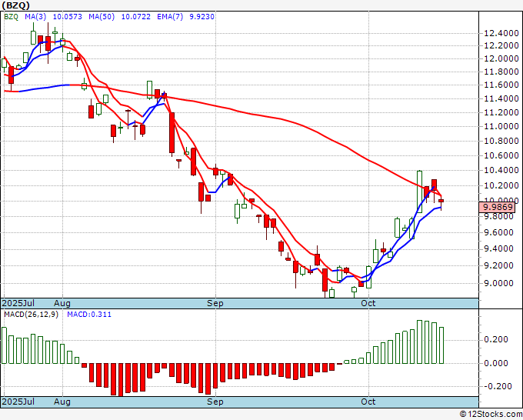Click the Sep label on price chart axis
The width and height of the screenshot is (523, 420).
(x=215, y=303)
